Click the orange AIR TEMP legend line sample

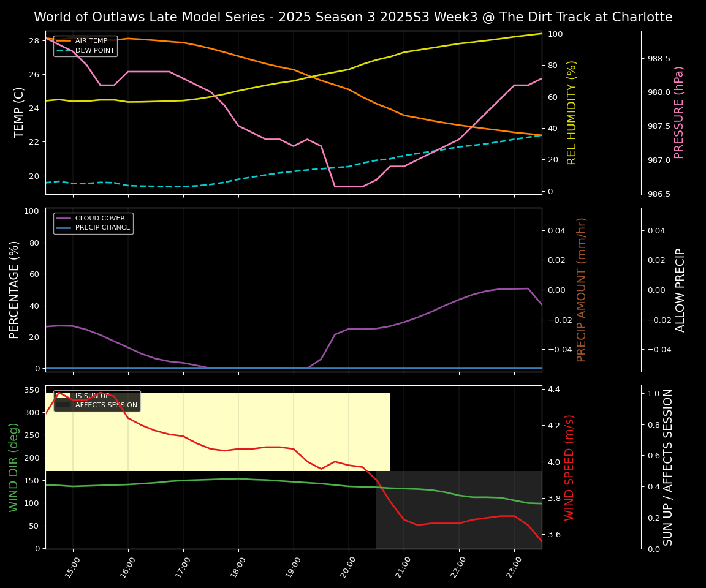pos(64,41)
